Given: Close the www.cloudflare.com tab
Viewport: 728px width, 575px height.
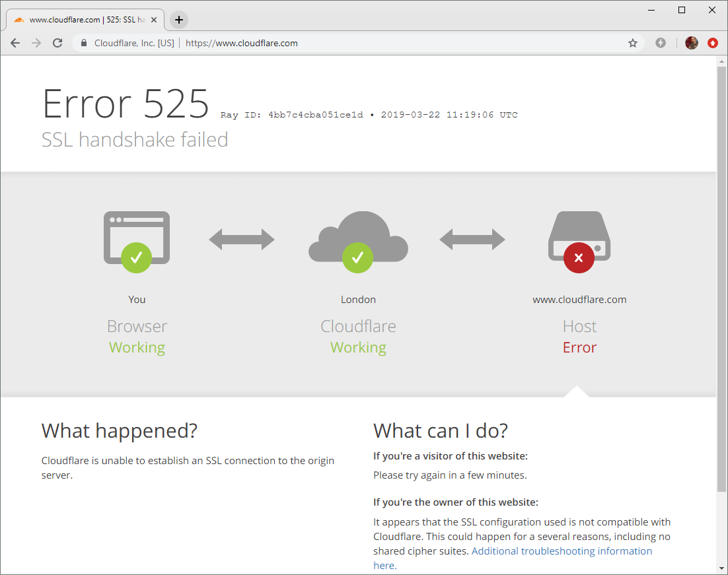Looking at the screenshot, I should [154, 20].
